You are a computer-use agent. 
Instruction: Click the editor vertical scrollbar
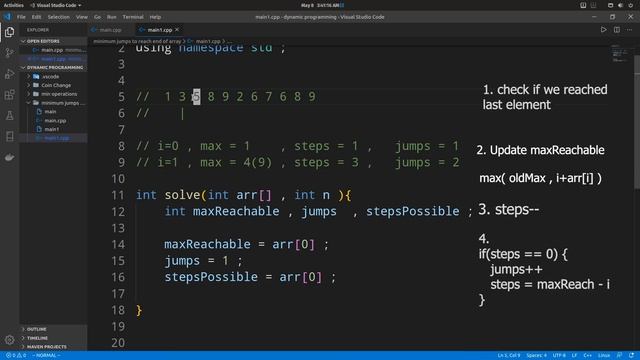[x=637, y=122]
